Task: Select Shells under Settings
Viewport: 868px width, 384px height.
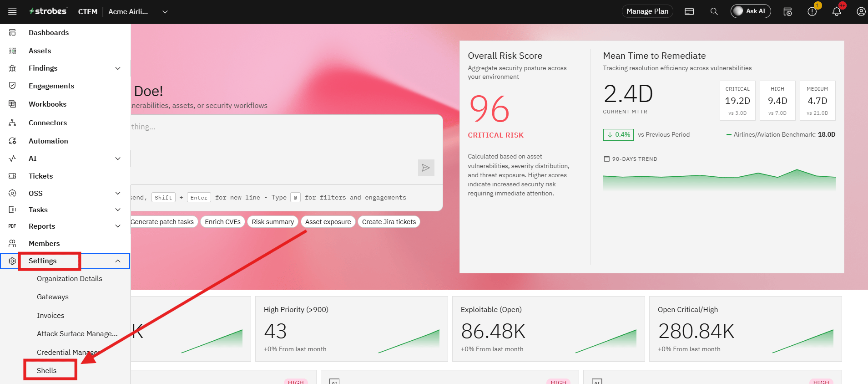Action: (x=47, y=370)
